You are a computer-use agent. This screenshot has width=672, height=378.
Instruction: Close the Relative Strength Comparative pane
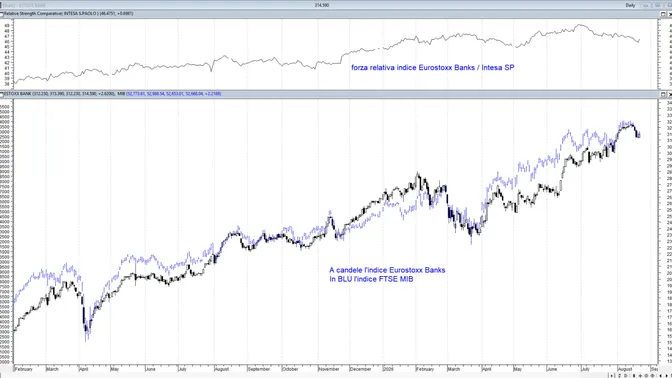point(670,14)
